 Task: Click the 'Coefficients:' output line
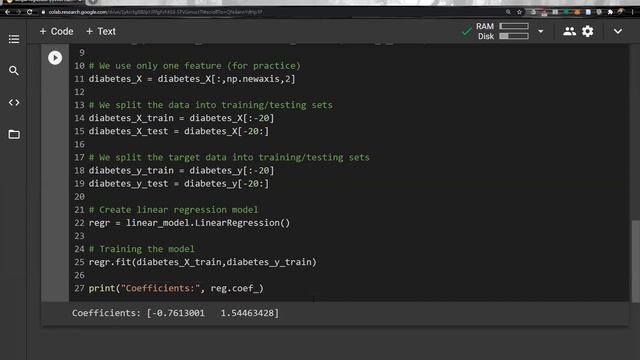click(x=176, y=313)
